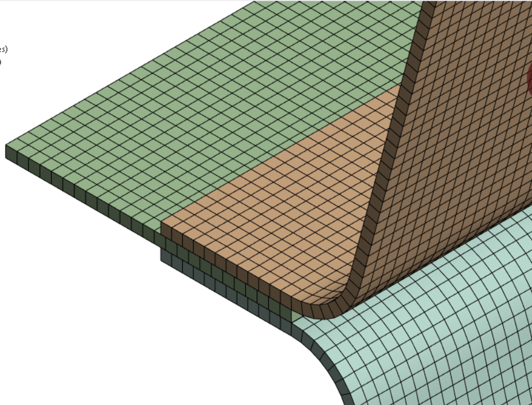Click the truncated text at top left
Image resolution: width=532 pixels, height=405 pixels.
point(3,49)
